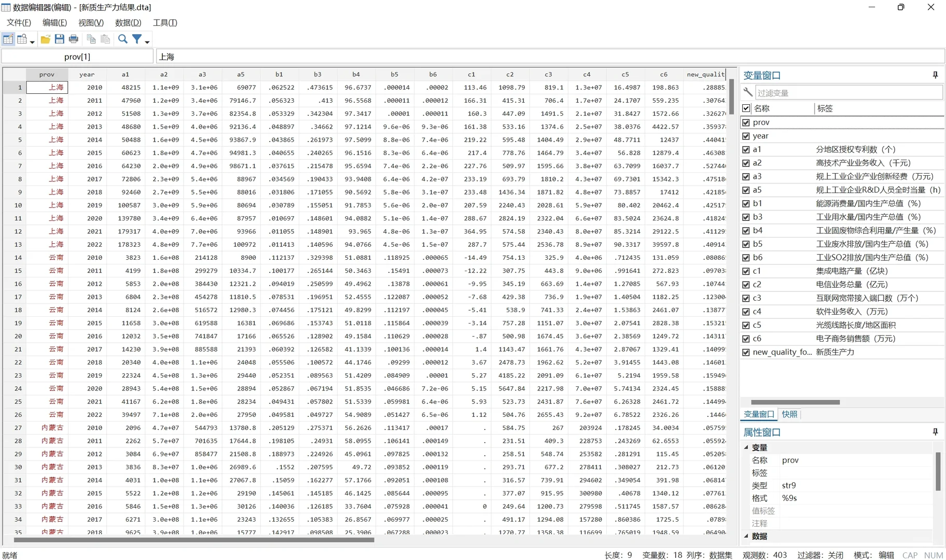946x560 pixels.
Task: Click the yellow open-folder icon
Action: click(46, 39)
